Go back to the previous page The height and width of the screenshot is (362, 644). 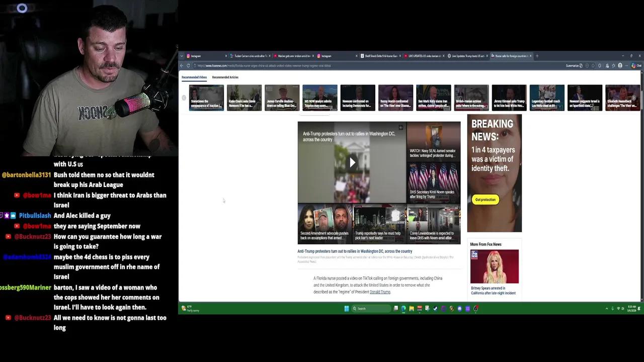182,65
